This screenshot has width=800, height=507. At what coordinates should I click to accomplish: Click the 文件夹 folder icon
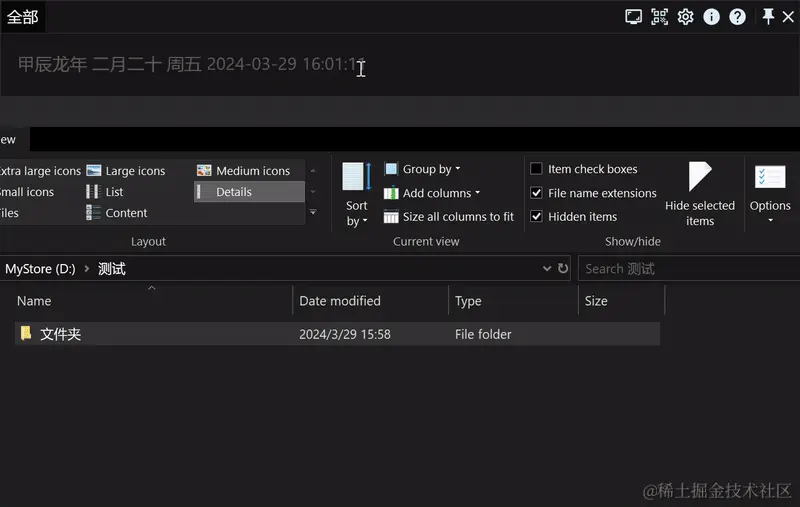click(26, 334)
